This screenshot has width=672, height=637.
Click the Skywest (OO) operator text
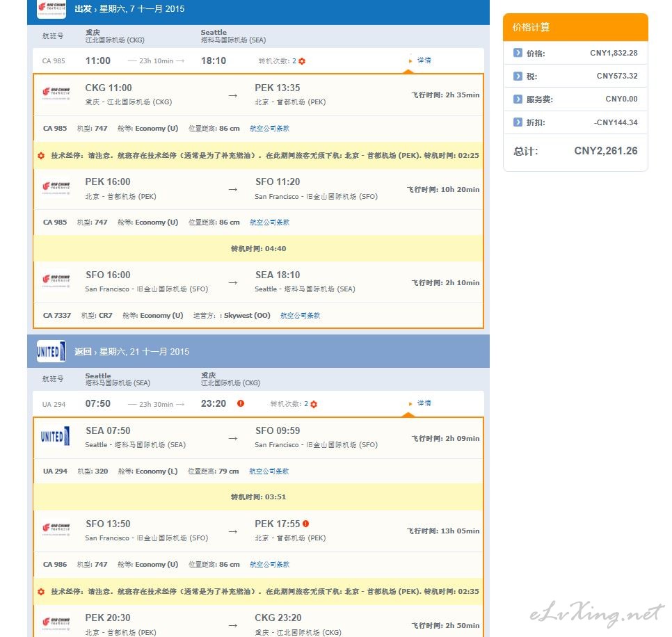point(247,316)
